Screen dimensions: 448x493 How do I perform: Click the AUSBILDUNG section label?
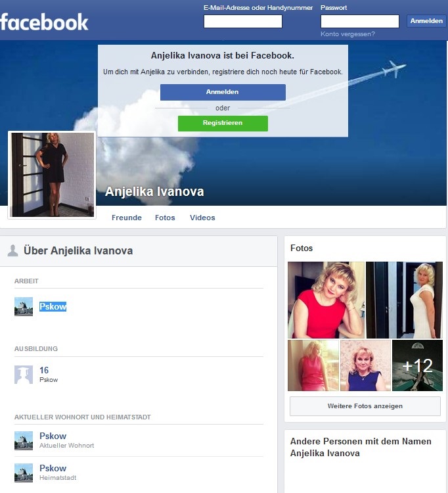point(36,348)
